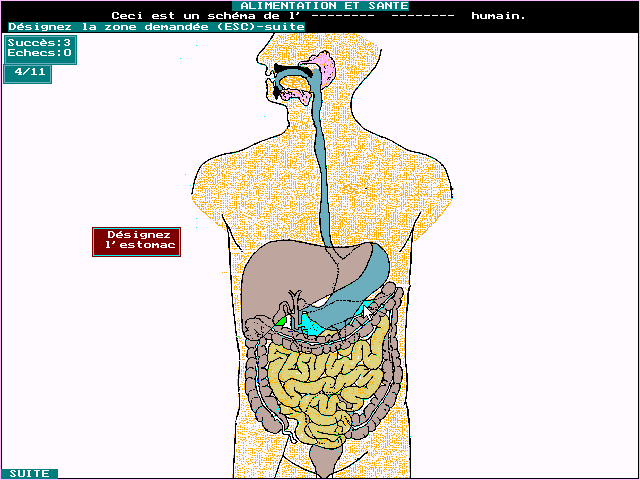This screenshot has width=640, height=480.
Task: Click the cyan pancreas under the stomach
Action: [x=312, y=324]
